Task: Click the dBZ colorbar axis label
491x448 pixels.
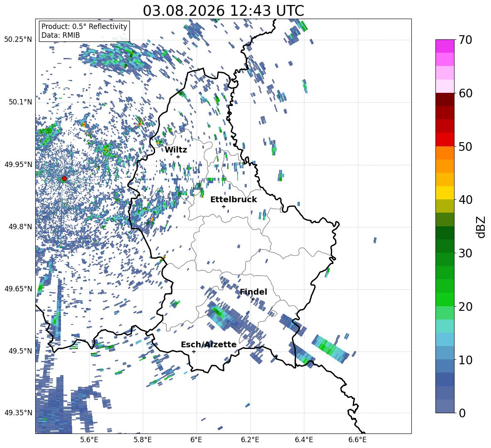Action: coord(481,227)
